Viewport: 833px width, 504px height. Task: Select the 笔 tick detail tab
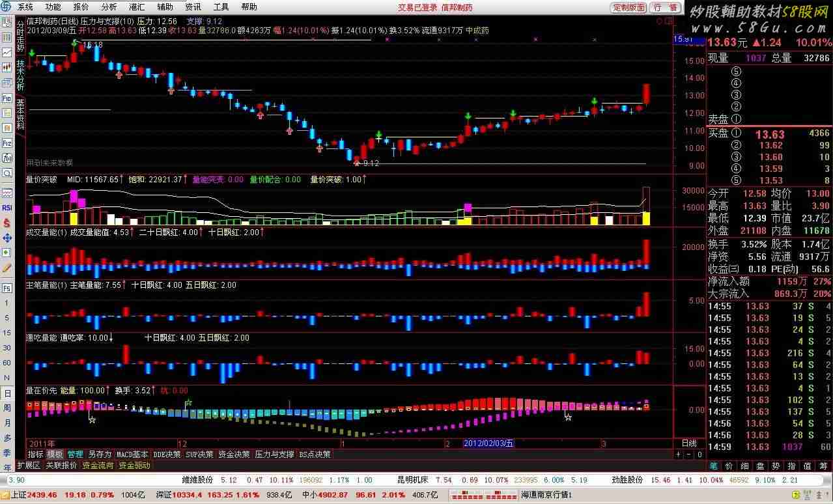point(713,466)
